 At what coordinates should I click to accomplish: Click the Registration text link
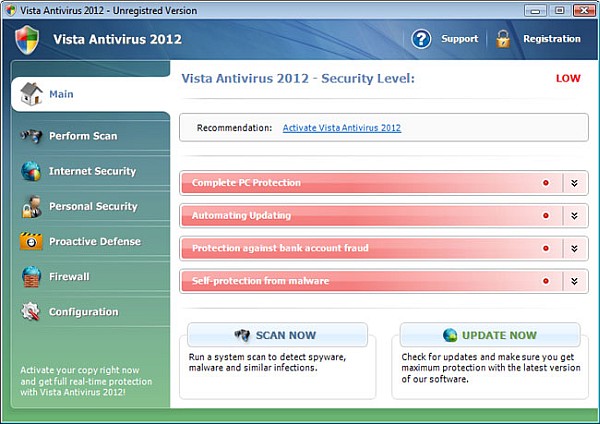(x=552, y=39)
